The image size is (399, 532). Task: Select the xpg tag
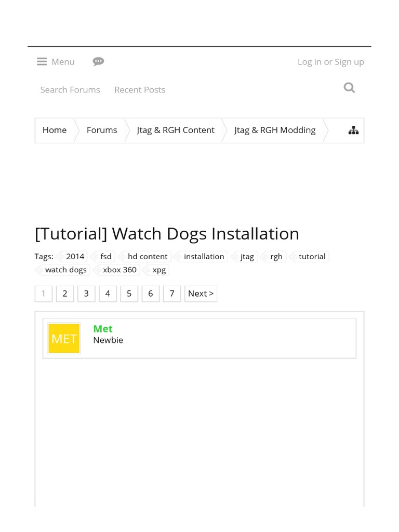click(x=156, y=270)
